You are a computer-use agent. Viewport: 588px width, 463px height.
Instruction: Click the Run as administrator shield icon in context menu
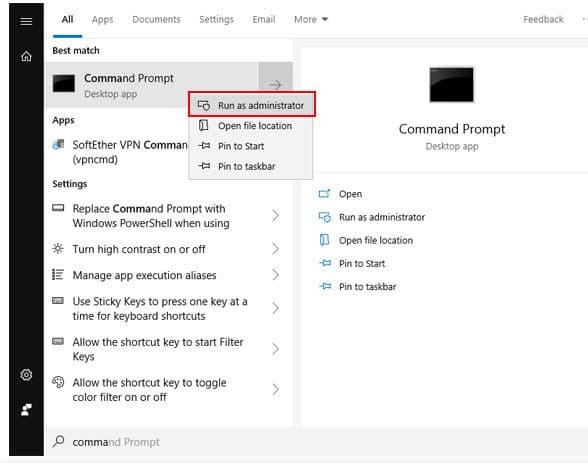(204, 105)
